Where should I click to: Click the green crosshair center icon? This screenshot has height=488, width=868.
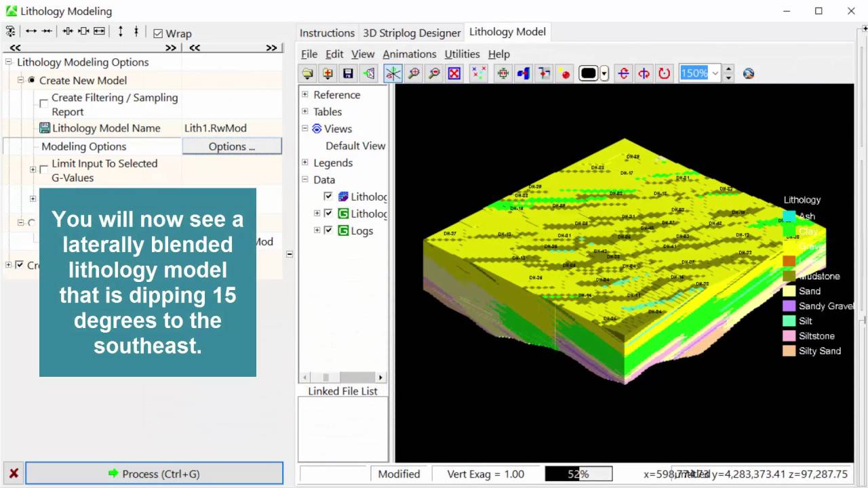(x=503, y=73)
